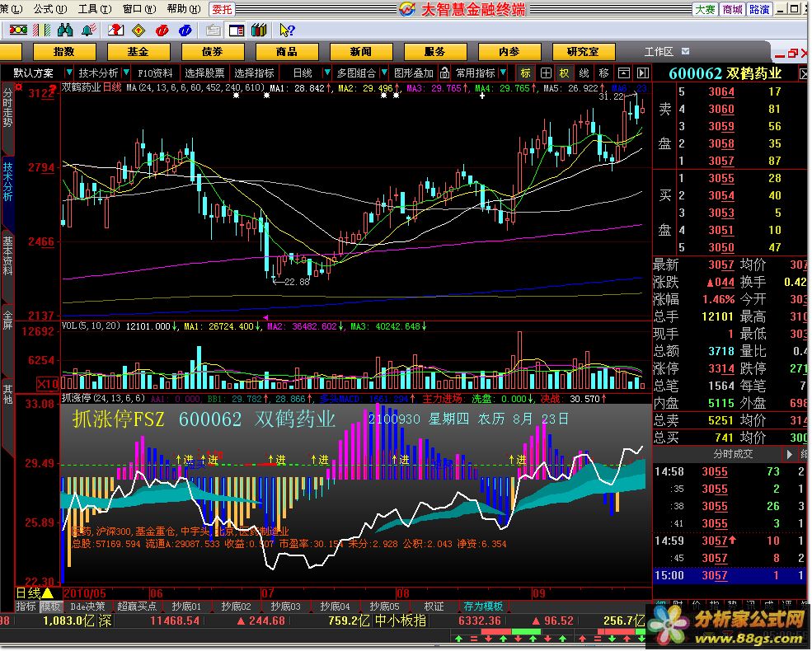This screenshot has width=812, height=651.
Task: Open the 研究室 research section
Action: coord(583,52)
